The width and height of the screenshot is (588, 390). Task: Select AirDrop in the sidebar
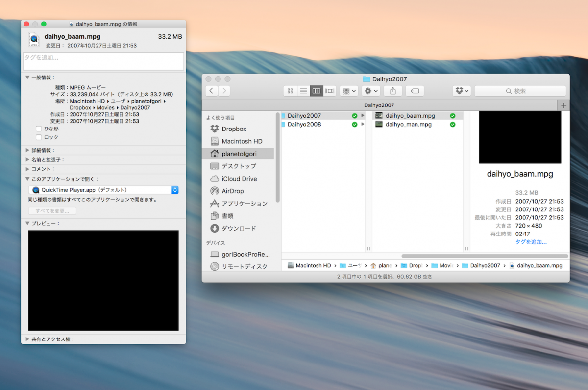click(x=239, y=191)
